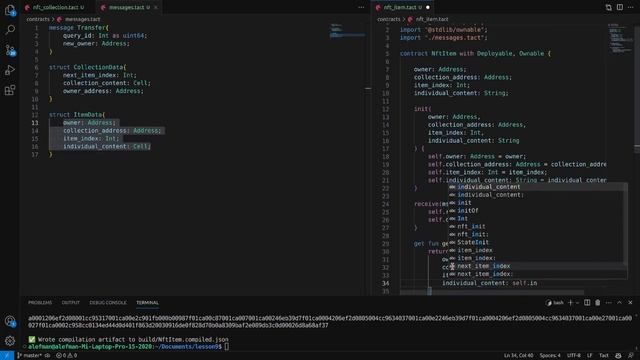Select 'item_index' autocomplete suggestion
The width and height of the screenshot is (640, 360).
(x=538, y=250)
